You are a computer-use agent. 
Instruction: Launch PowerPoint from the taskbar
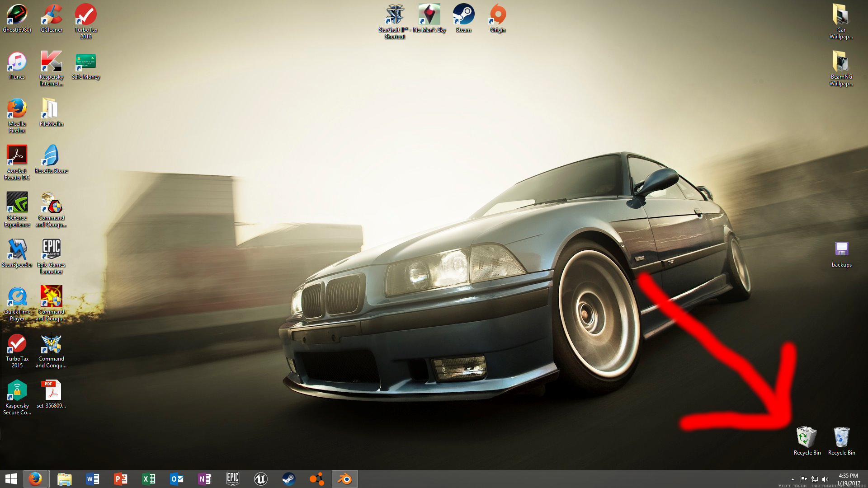[121, 479]
